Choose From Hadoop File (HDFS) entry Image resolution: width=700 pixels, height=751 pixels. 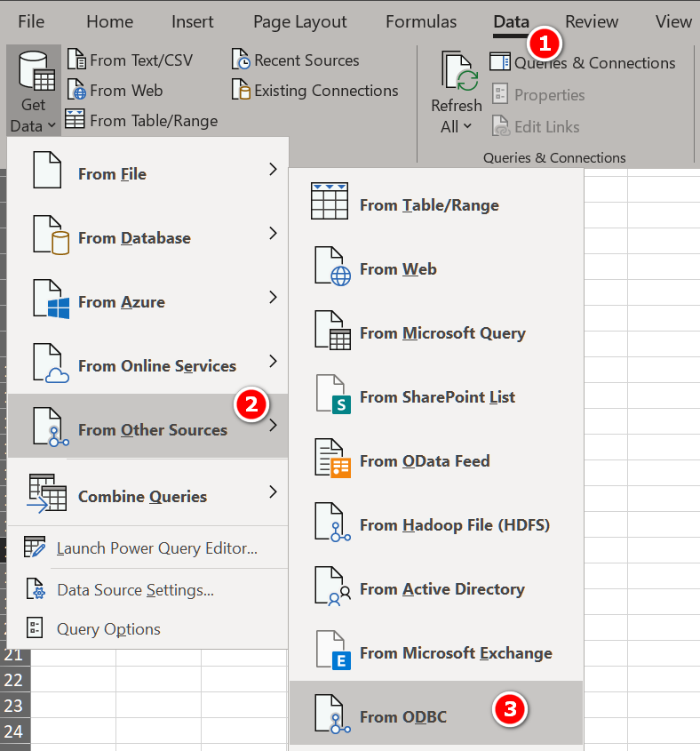[x=437, y=525]
